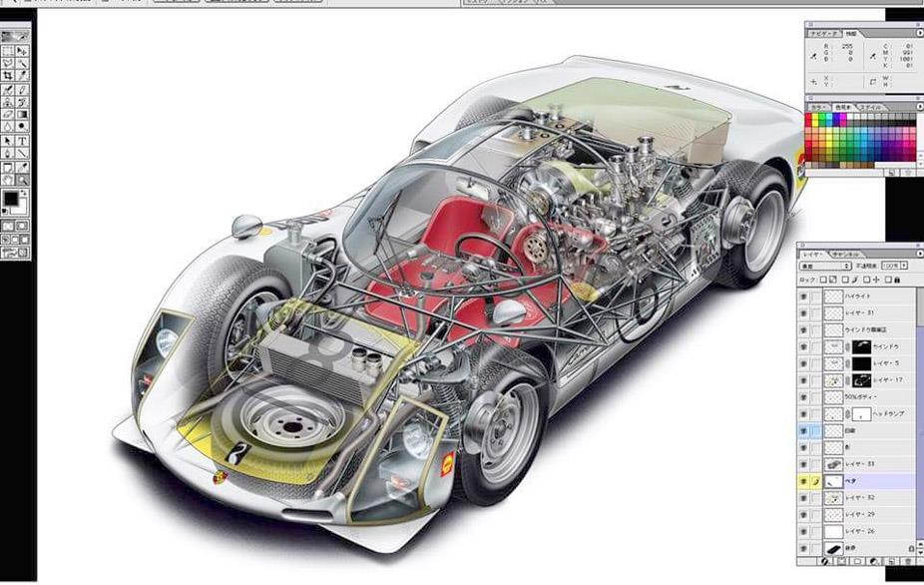Switch to the レイヤー layers tab
The height and width of the screenshot is (585, 924).
(813, 255)
